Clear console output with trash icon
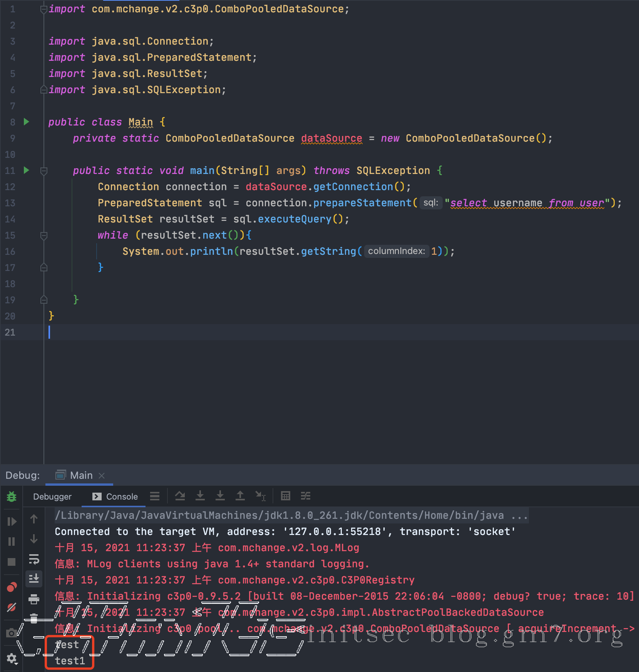 34,618
